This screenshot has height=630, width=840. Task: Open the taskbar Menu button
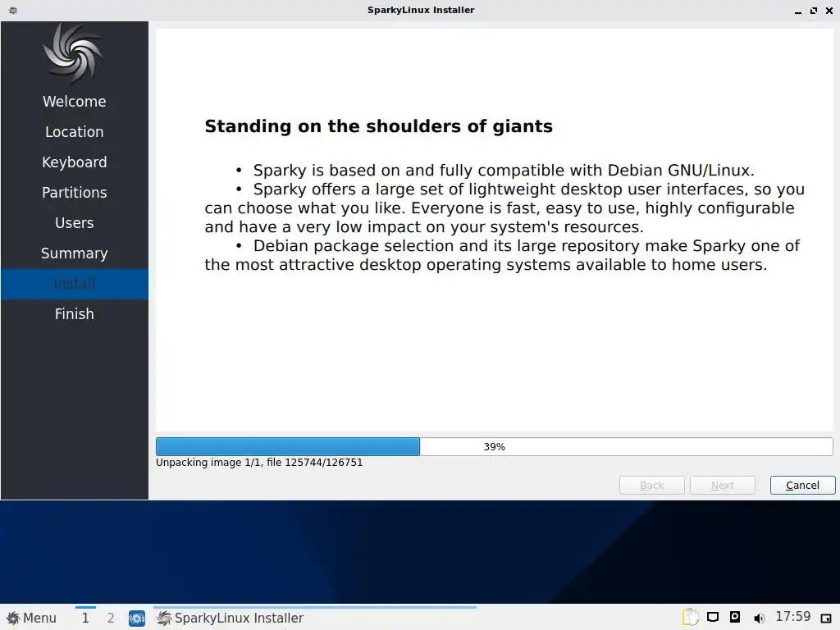pos(32,618)
